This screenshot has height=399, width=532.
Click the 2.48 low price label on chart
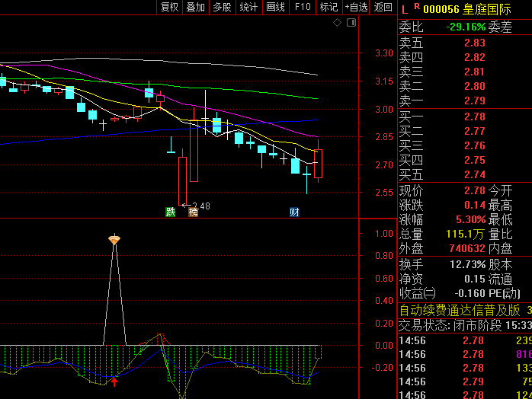coord(200,206)
